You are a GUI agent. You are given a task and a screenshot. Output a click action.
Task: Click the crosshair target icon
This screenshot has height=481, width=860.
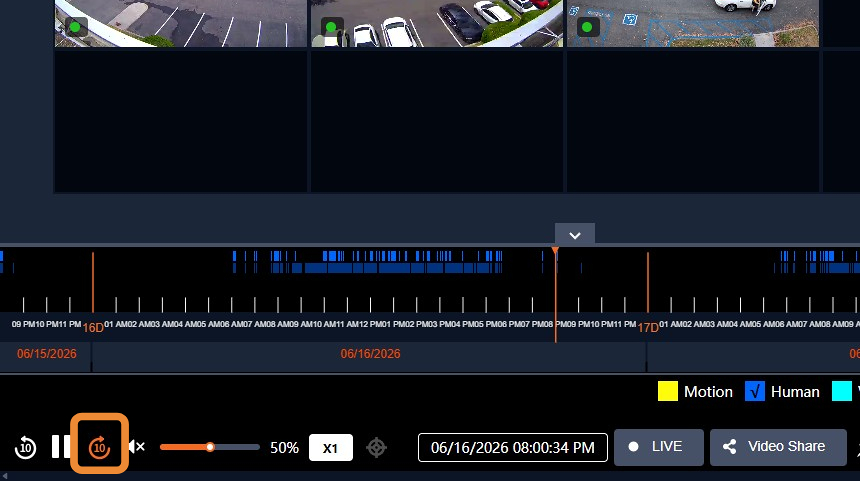[377, 448]
